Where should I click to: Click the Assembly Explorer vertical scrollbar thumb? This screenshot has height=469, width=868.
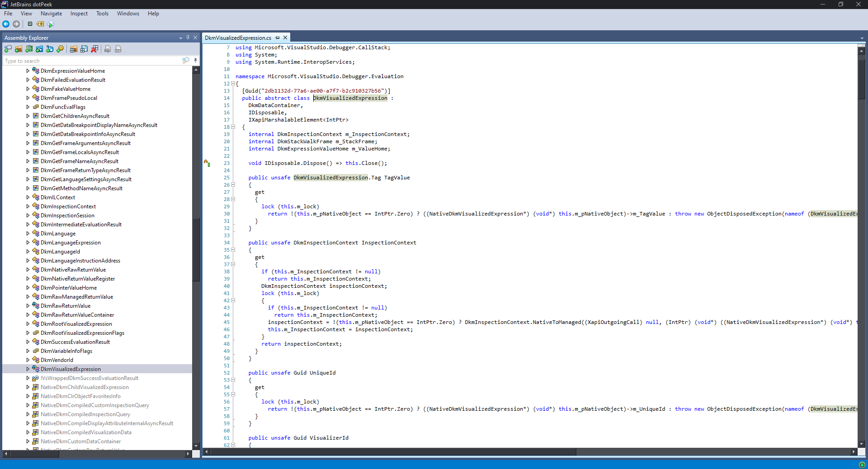[x=196, y=251]
